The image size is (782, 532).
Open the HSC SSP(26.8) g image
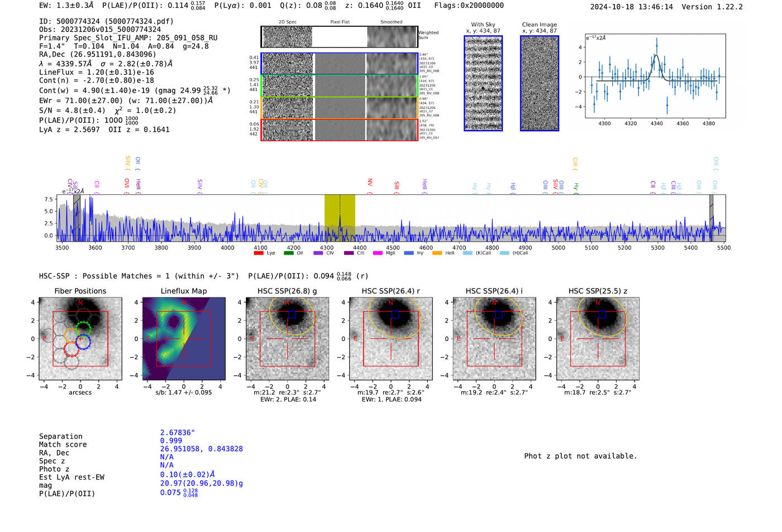coord(287,339)
